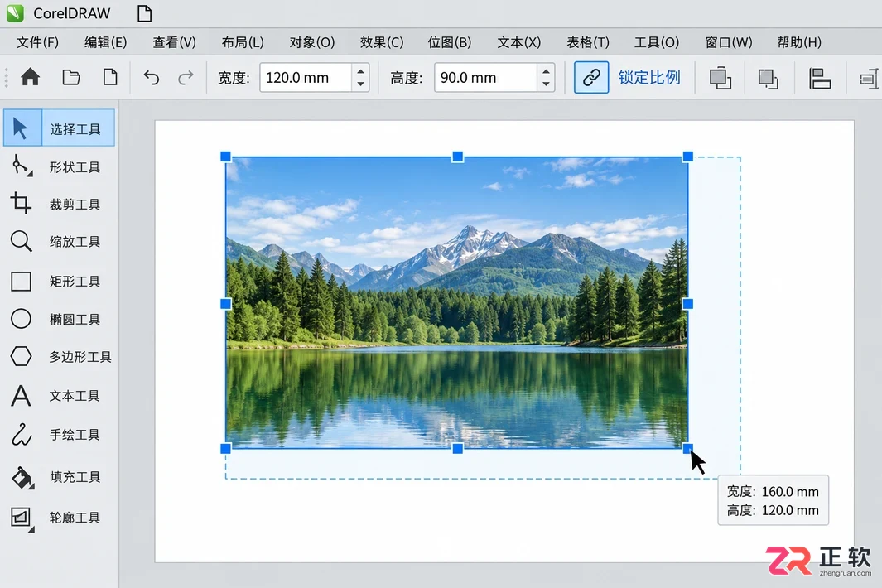Screen dimensions: 882x588
Task: Open the 编辑(E) menu
Action: click(x=106, y=42)
